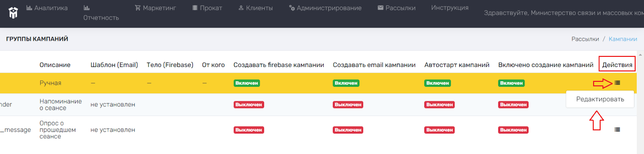
Task: Open the Аналитика menu
Action: coord(47,8)
